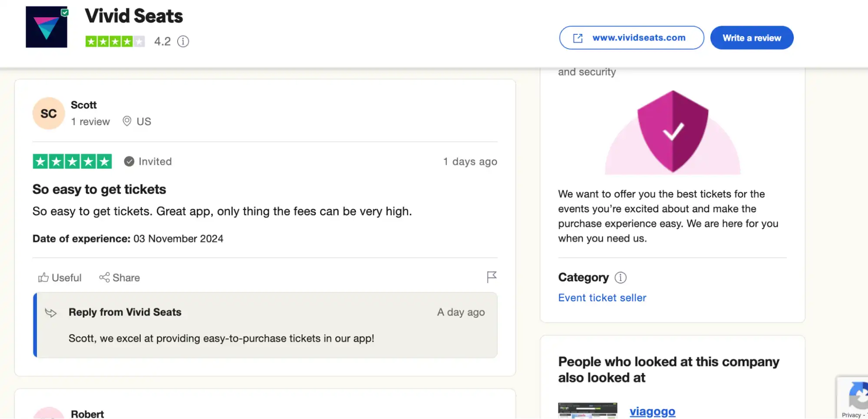Click the flag icon to report the review
This screenshot has width=868, height=419.
click(x=491, y=277)
